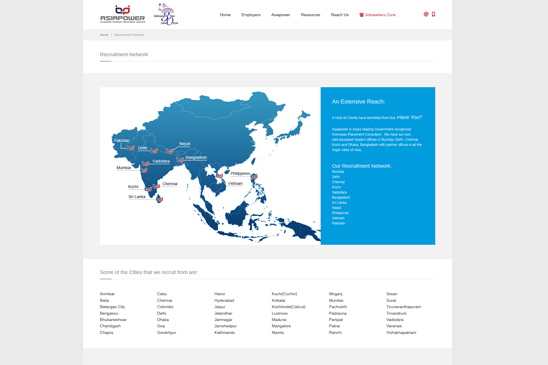Click the Asia map image
The image size is (548, 365).
pos(210,166)
